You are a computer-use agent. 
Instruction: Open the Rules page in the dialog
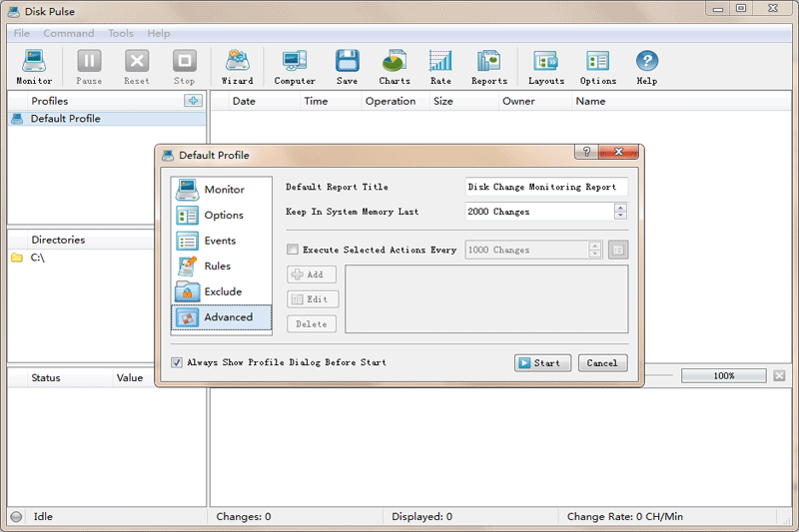tap(222, 266)
